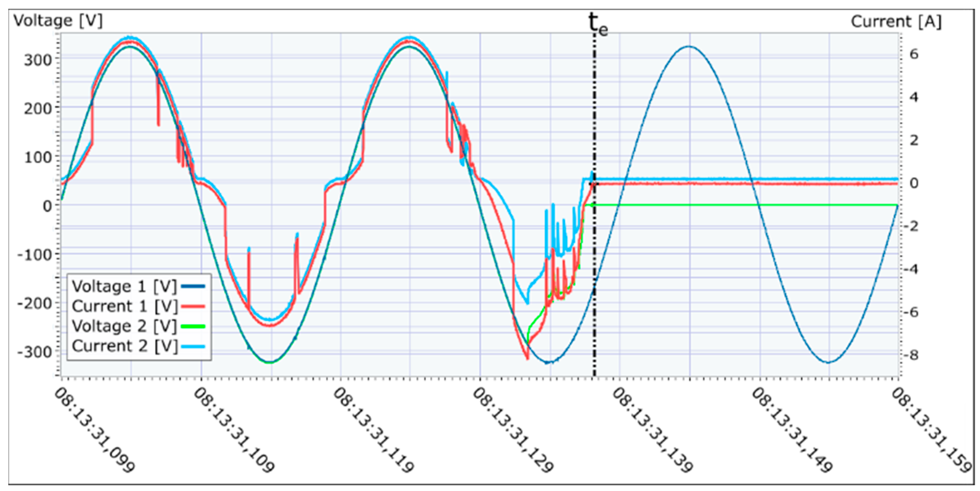Click the dark blue Voltage 1 legend swatch
980x491 pixels.
pos(193,287)
